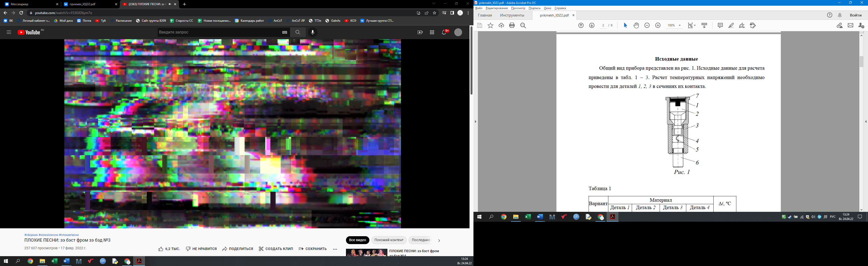Switch to the Главная tab in Acrobat
The image size is (868, 266).
pyautogui.click(x=485, y=15)
